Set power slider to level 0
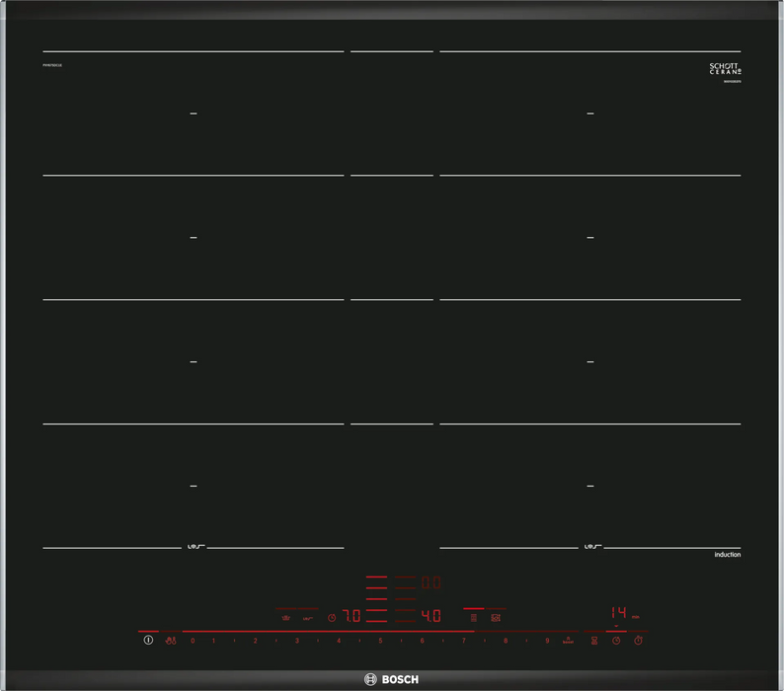The height and width of the screenshot is (691, 784). click(193, 641)
